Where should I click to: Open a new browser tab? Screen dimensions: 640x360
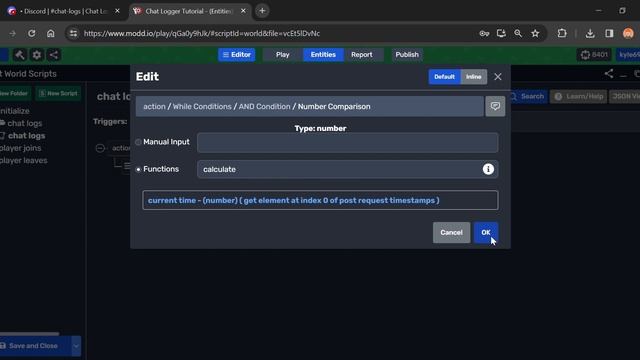click(262, 11)
